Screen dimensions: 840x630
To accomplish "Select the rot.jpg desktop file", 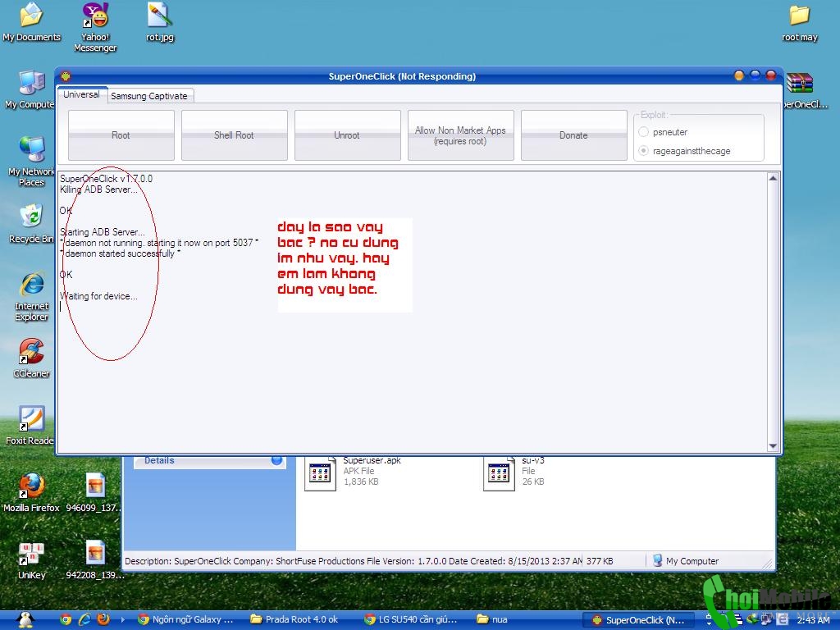I will click(x=160, y=22).
